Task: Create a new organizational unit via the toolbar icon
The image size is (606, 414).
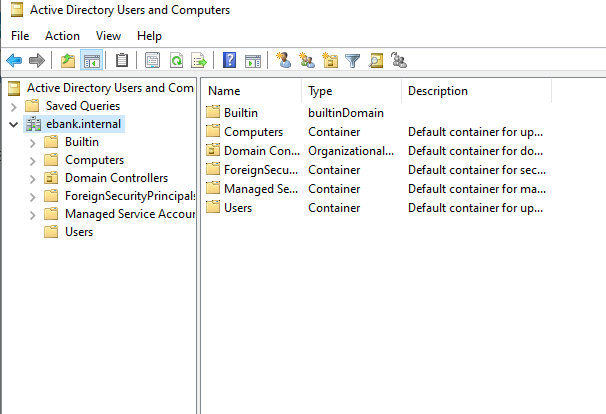Action: click(x=330, y=60)
